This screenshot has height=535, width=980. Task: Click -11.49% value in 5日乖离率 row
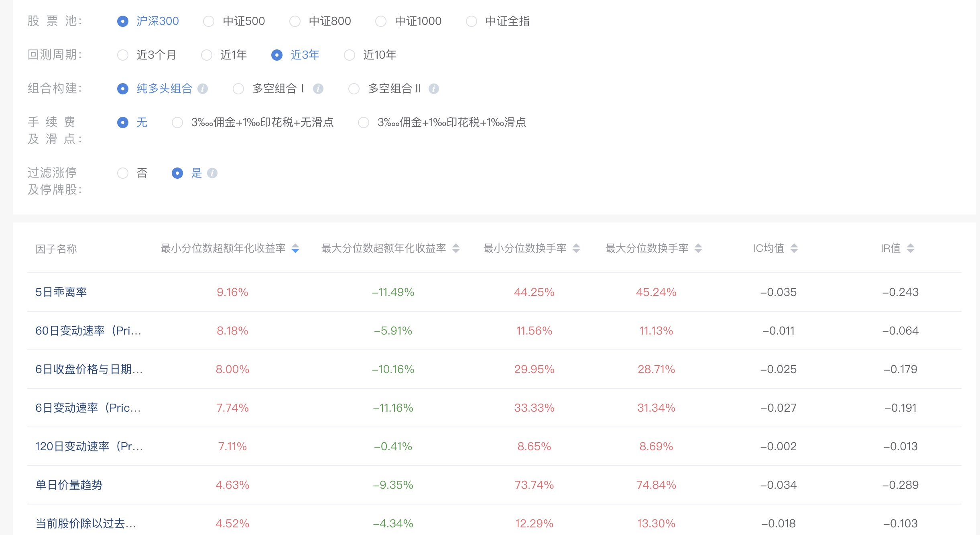click(393, 292)
